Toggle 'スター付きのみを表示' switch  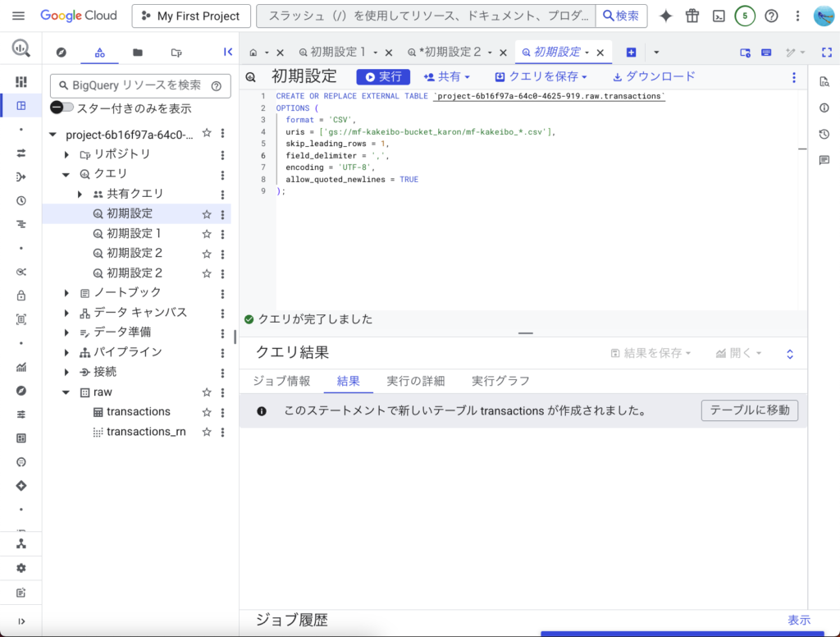tap(62, 108)
